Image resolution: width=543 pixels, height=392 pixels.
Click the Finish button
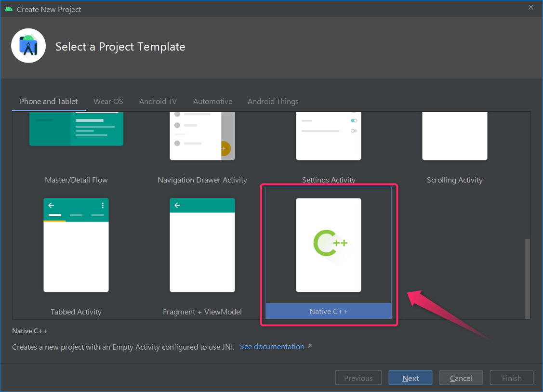[x=512, y=378]
